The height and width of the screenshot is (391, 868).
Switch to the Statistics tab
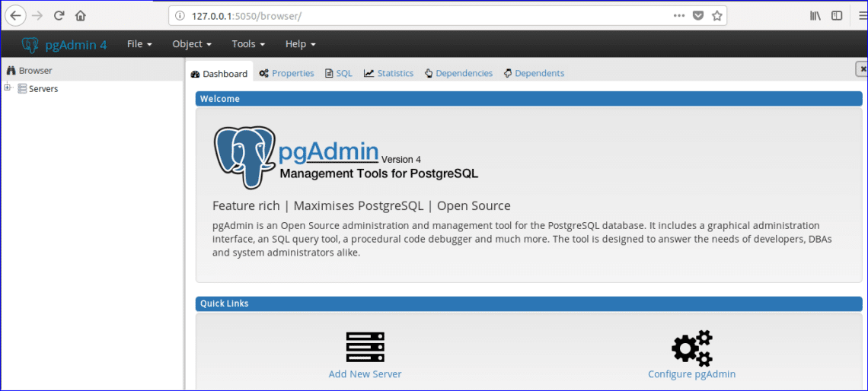(388, 73)
